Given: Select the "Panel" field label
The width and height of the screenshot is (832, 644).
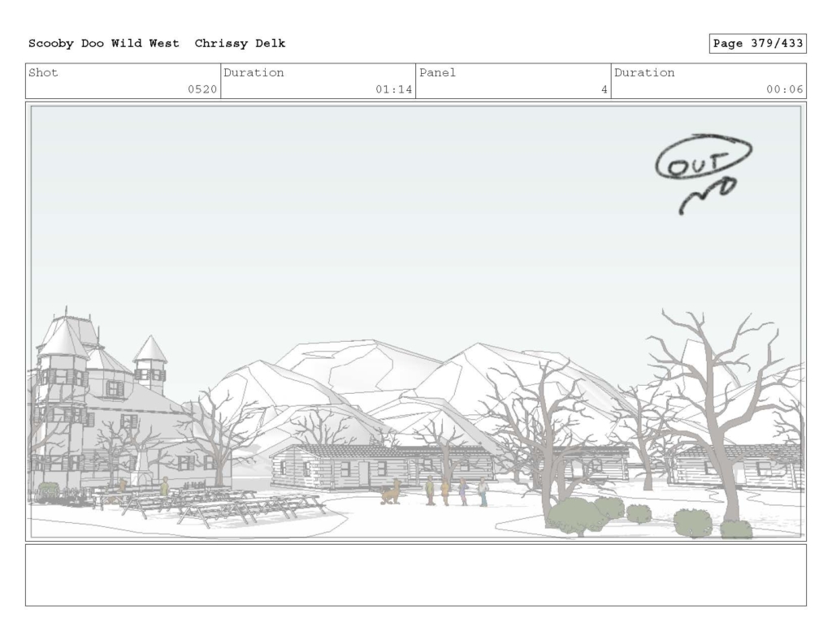Looking at the screenshot, I should pos(437,72).
